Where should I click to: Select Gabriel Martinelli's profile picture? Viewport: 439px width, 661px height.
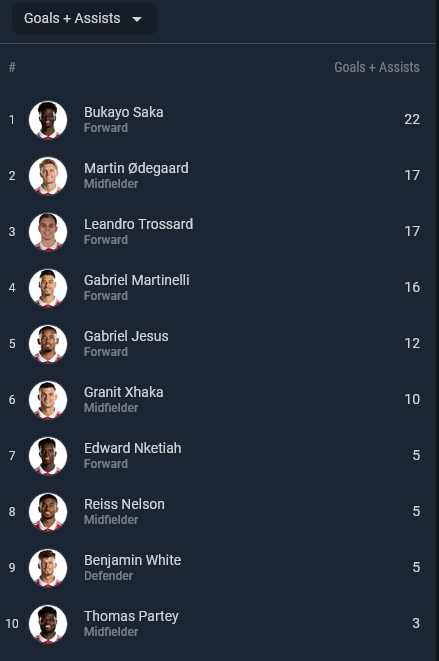[48, 288]
